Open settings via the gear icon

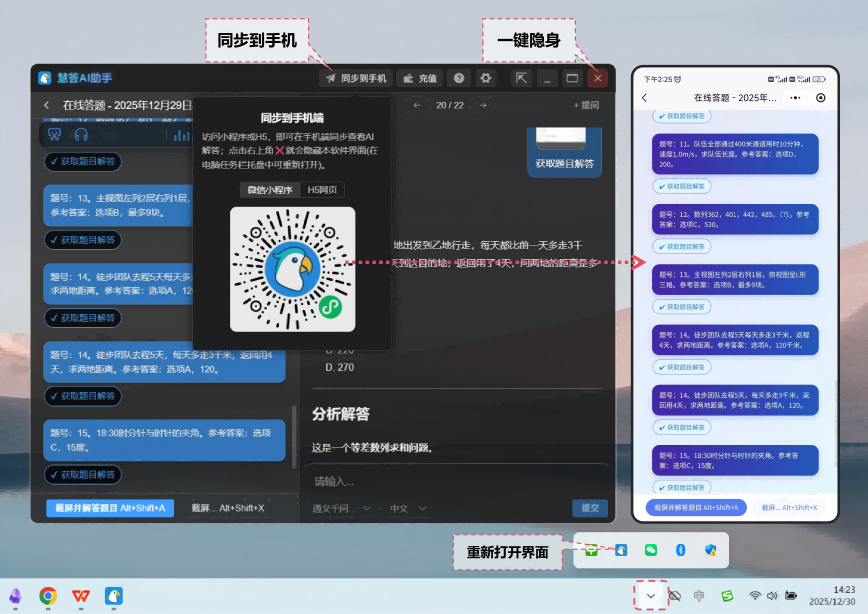(486, 78)
